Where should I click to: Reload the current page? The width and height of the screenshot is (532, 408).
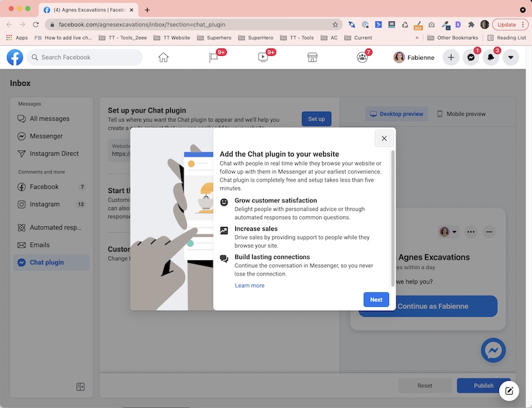coord(36,25)
